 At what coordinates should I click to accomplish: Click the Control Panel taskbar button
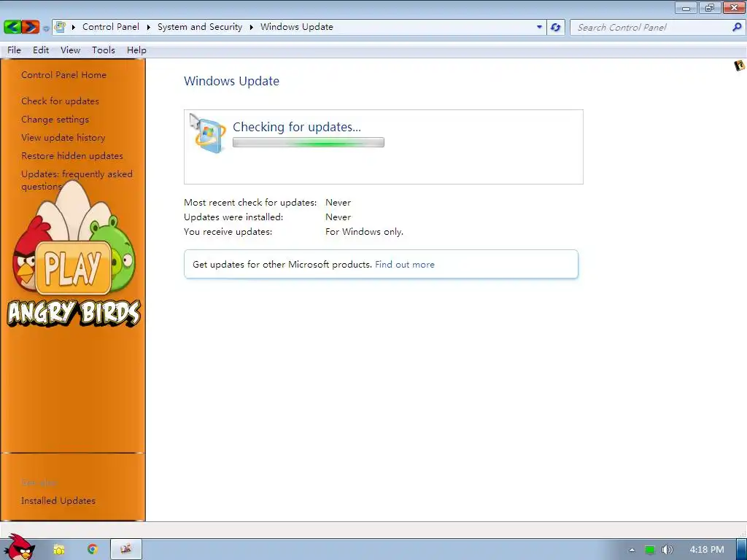point(126,550)
